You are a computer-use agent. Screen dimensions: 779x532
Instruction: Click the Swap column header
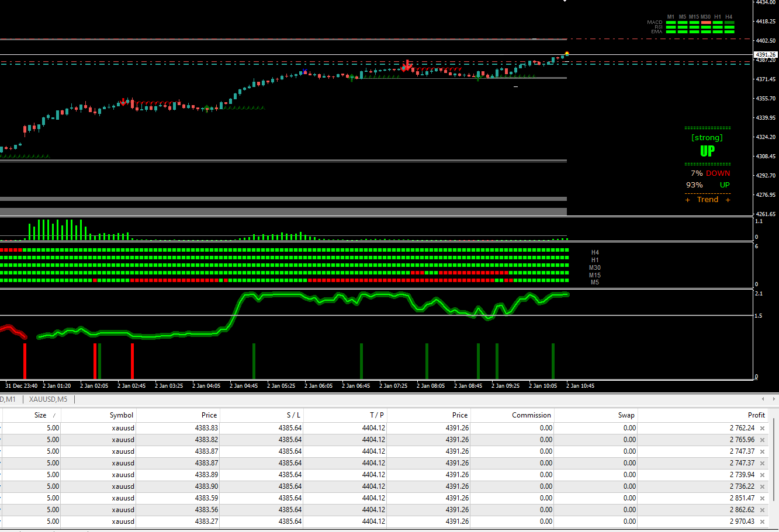[626, 415]
